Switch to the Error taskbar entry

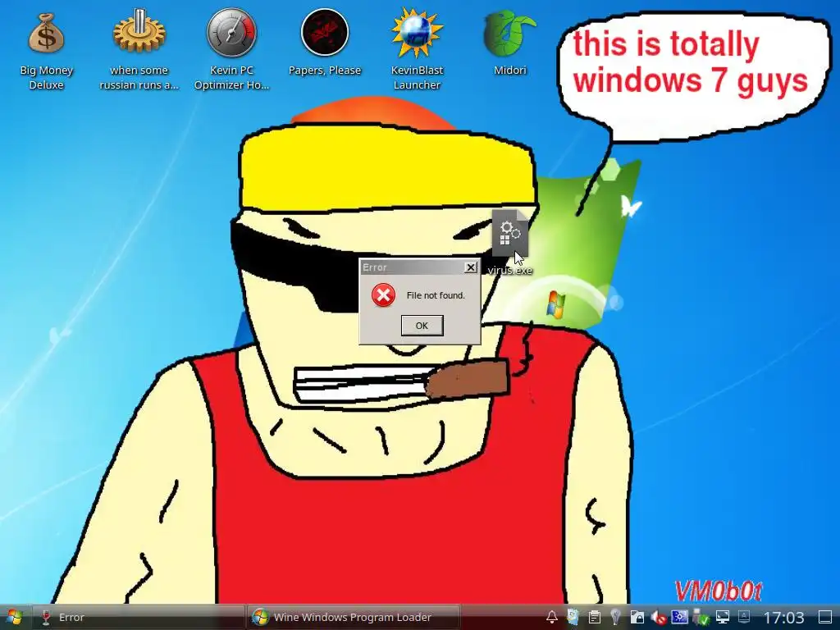(138, 617)
